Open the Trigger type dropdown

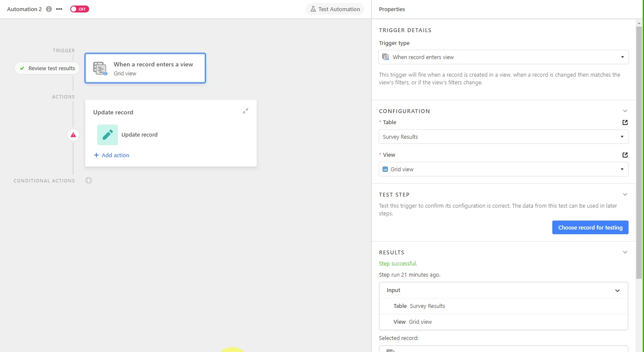503,57
